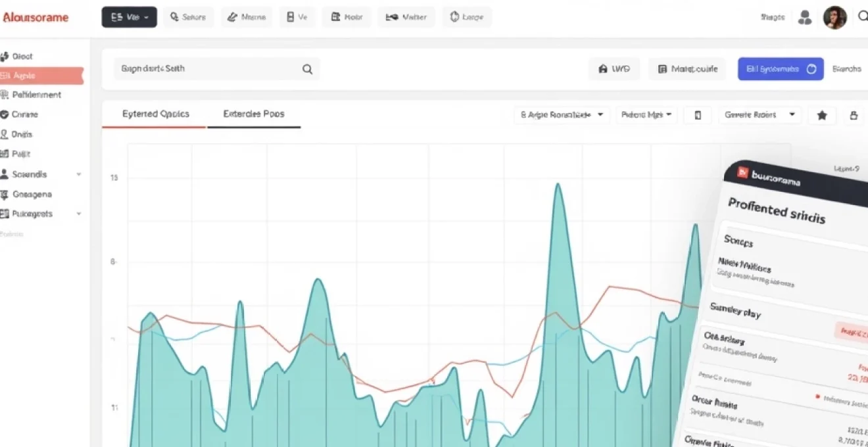This screenshot has height=447, width=868.
Task: Click the magnifier icon inside the search box
Action: (x=307, y=69)
